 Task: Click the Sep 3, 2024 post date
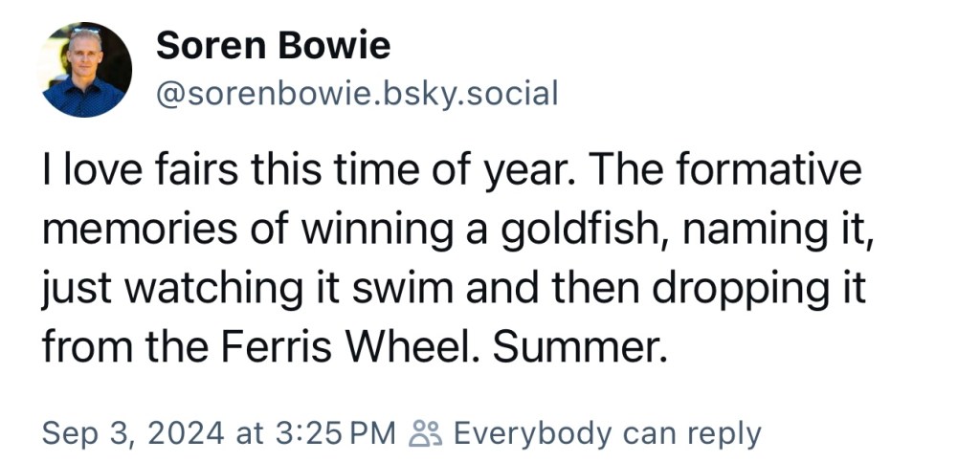coord(133,433)
